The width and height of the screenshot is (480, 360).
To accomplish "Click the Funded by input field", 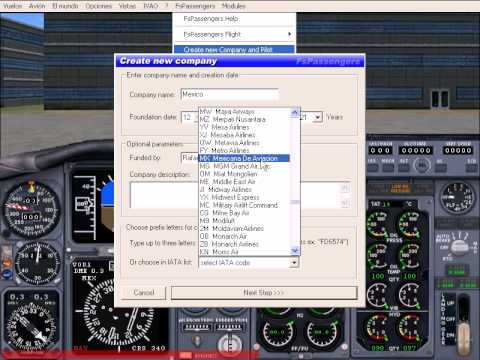I will (x=189, y=157).
